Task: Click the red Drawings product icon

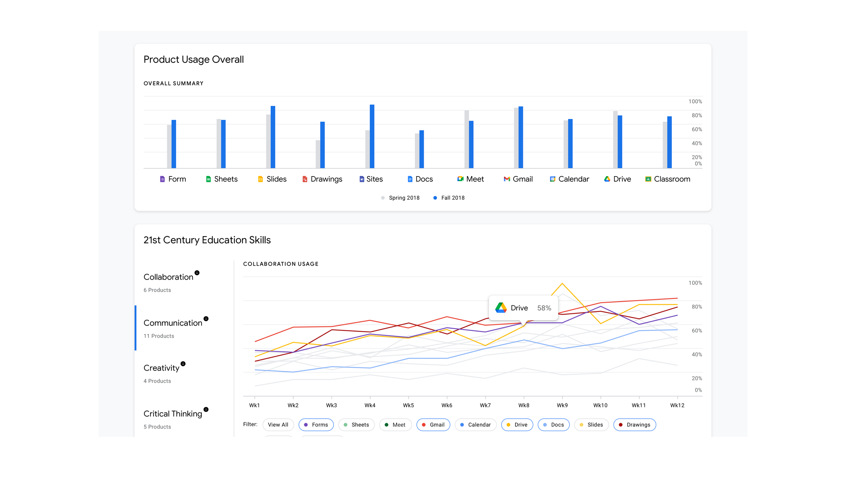Action: click(x=305, y=179)
